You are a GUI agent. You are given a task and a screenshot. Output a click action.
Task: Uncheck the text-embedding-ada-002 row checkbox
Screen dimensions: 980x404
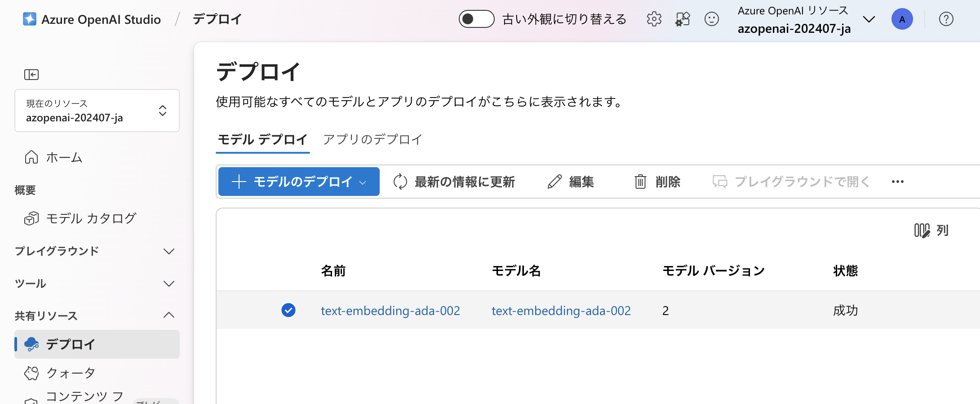(288, 310)
